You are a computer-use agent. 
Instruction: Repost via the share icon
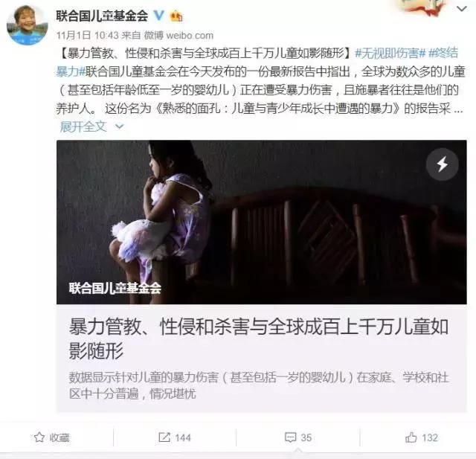[x=164, y=437]
